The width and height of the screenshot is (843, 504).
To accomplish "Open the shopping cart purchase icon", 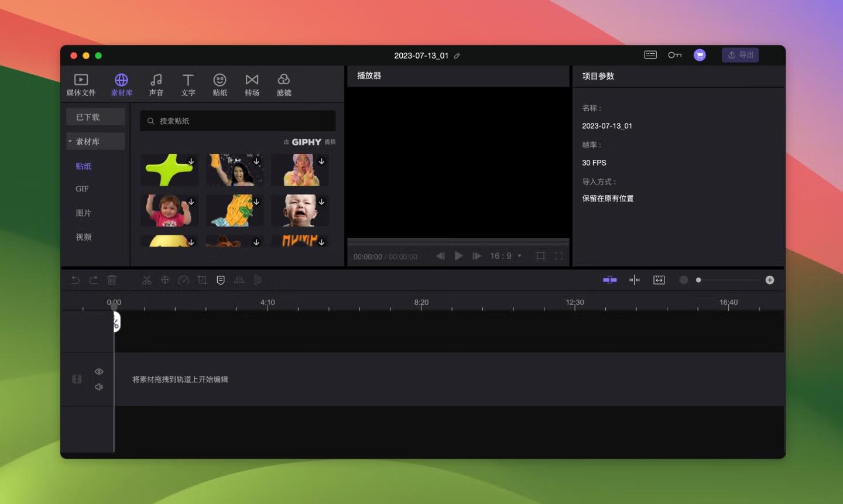I will coord(699,55).
